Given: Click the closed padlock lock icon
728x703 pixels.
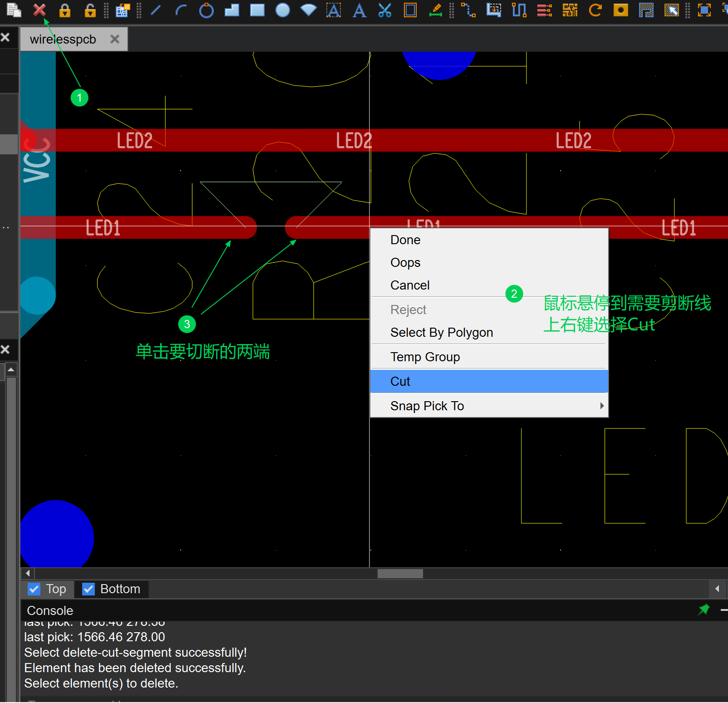Looking at the screenshot, I should click(x=65, y=10).
